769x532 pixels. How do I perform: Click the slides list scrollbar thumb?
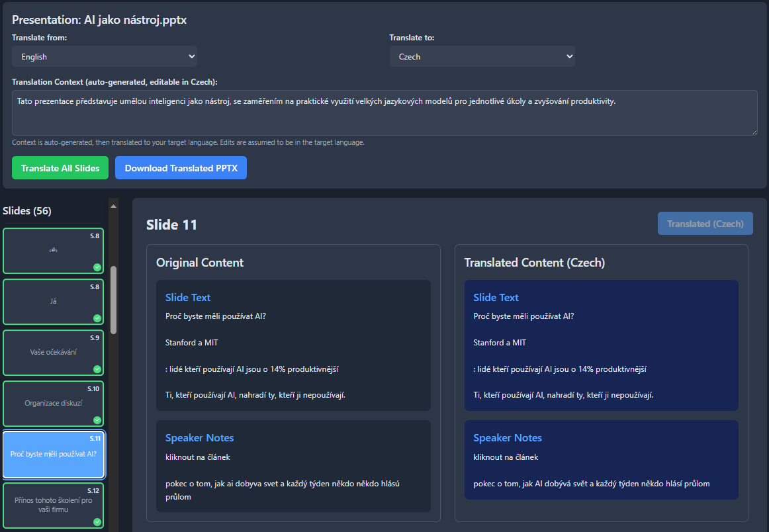pos(113,300)
